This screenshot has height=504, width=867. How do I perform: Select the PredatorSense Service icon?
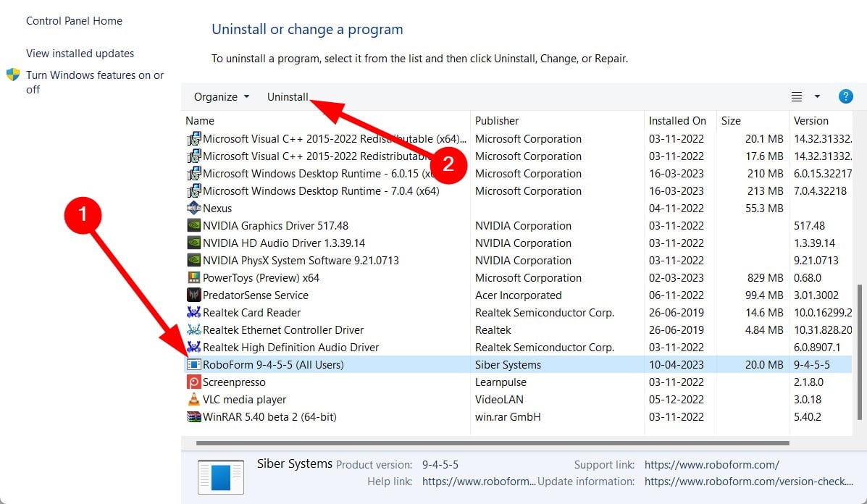(x=193, y=295)
